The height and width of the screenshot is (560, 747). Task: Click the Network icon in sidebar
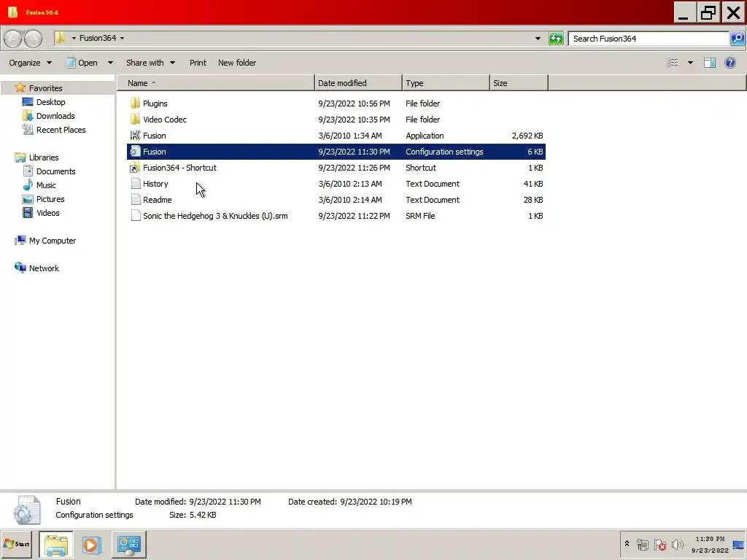tap(20, 268)
